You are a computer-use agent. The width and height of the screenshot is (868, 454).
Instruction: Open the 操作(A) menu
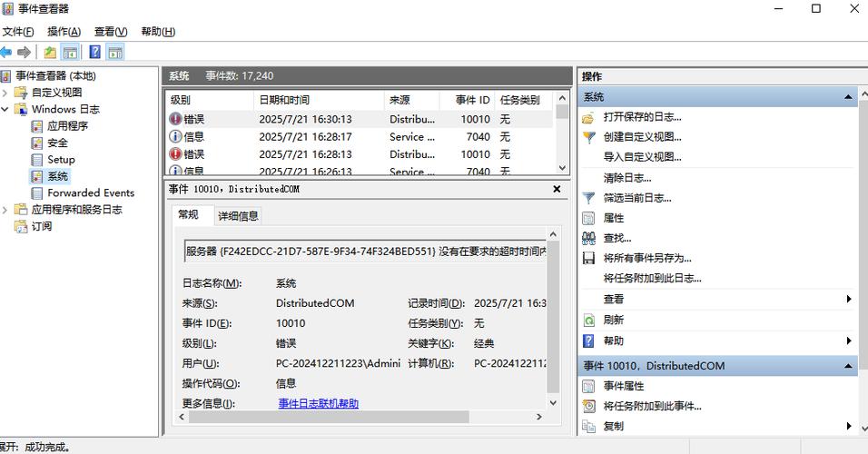pyautogui.click(x=64, y=32)
